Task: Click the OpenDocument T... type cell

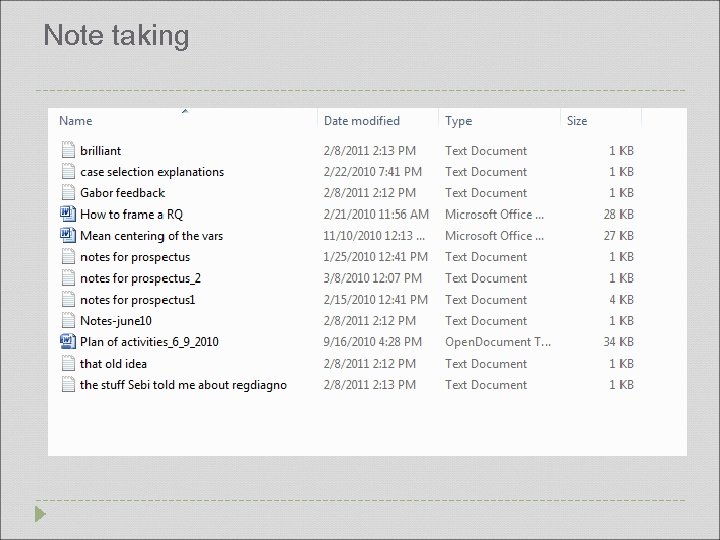Action: 498,342
